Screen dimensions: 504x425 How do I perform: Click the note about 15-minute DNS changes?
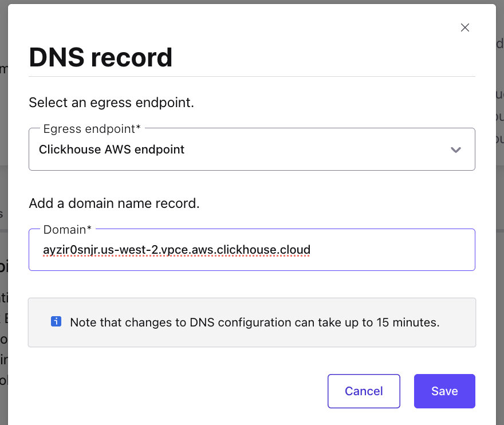(x=254, y=322)
